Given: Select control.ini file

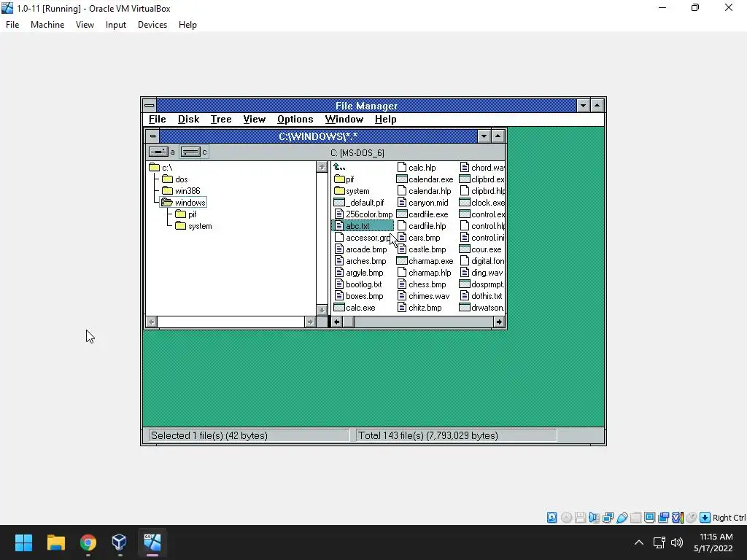Looking at the screenshot, I should [481, 238].
